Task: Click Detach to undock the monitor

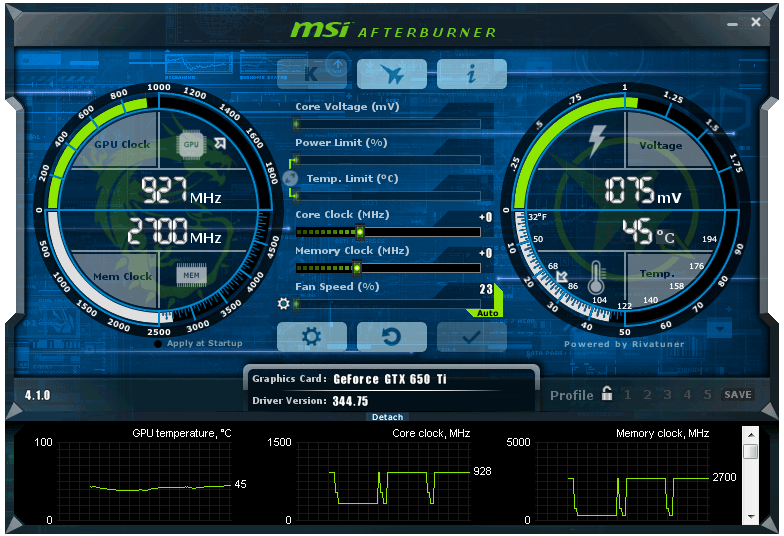Action: click(388, 417)
